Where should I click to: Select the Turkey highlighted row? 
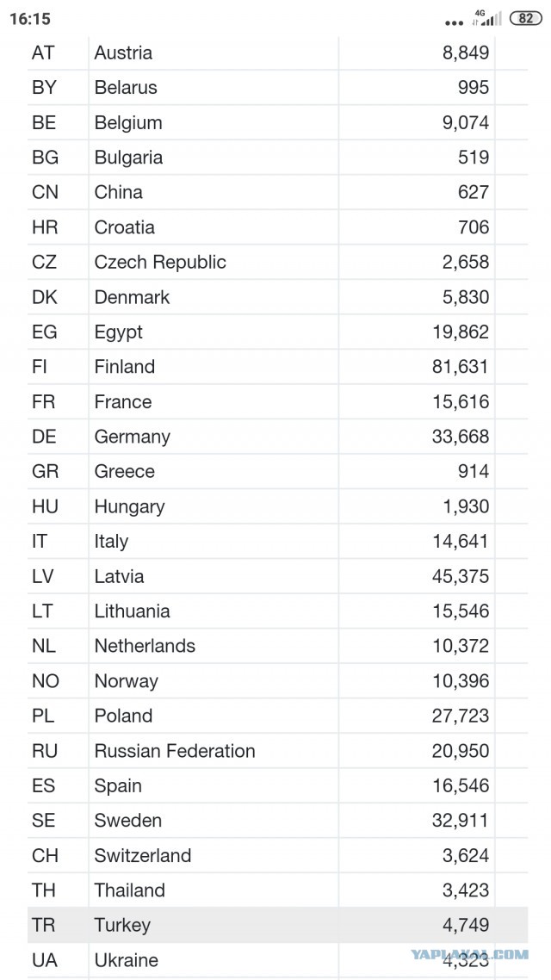coord(277,924)
